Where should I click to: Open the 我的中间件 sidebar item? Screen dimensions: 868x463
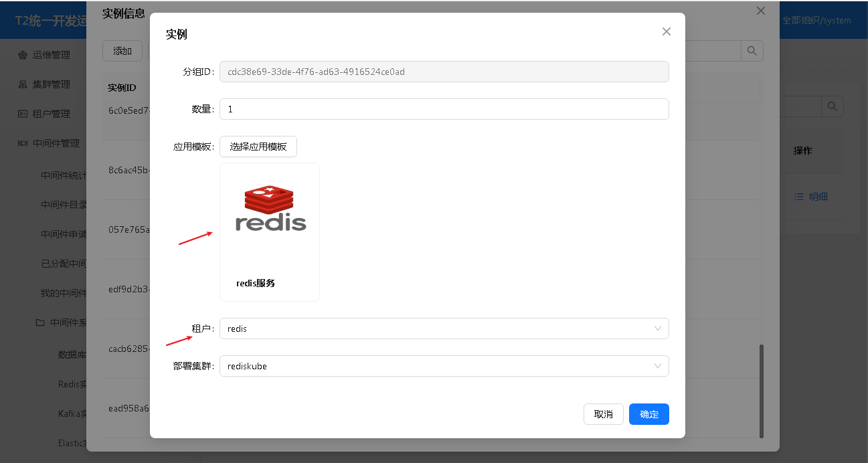point(64,293)
